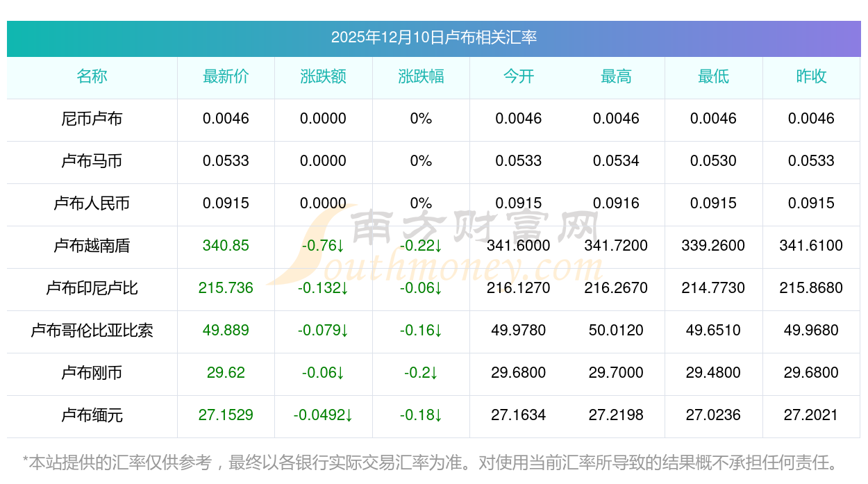Viewport: 868px width, 484px height.
Task: Click low value 49.6510
Action: [714, 331]
